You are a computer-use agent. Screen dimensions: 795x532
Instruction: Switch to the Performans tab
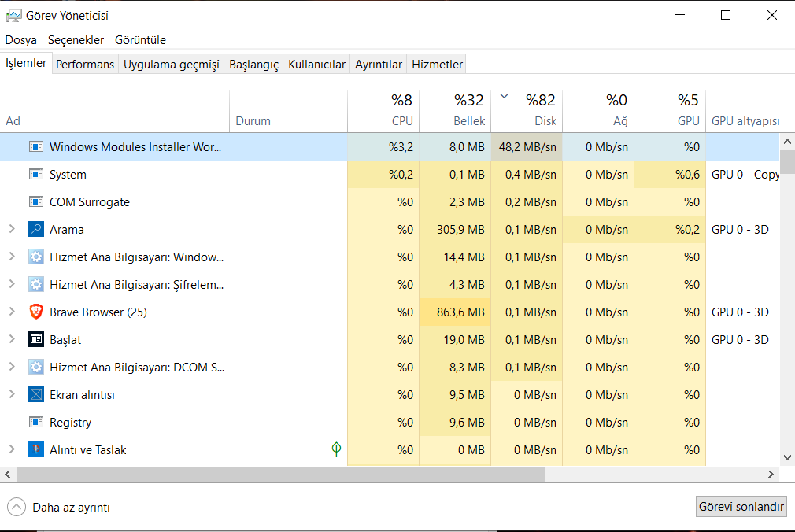pyautogui.click(x=85, y=65)
